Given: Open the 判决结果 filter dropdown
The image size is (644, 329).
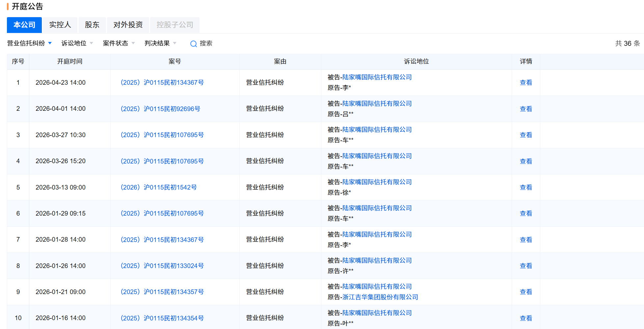Looking at the screenshot, I should (x=160, y=43).
